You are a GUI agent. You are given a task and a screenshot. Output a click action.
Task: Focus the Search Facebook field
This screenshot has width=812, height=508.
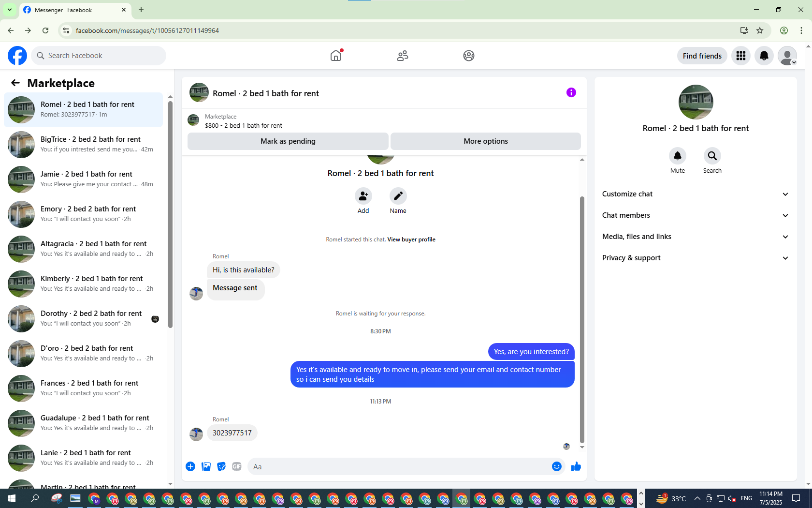pos(99,56)
